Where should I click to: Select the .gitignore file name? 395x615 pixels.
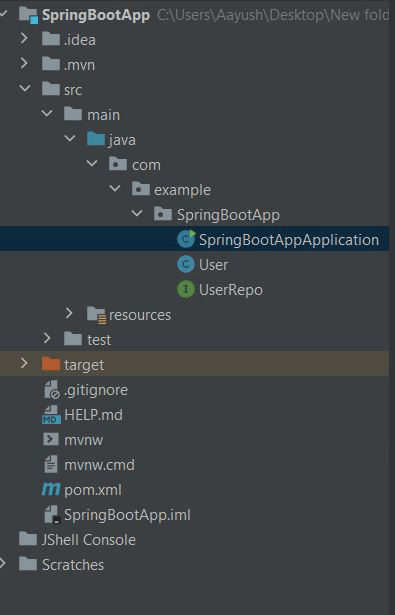(x=96, y=390)
